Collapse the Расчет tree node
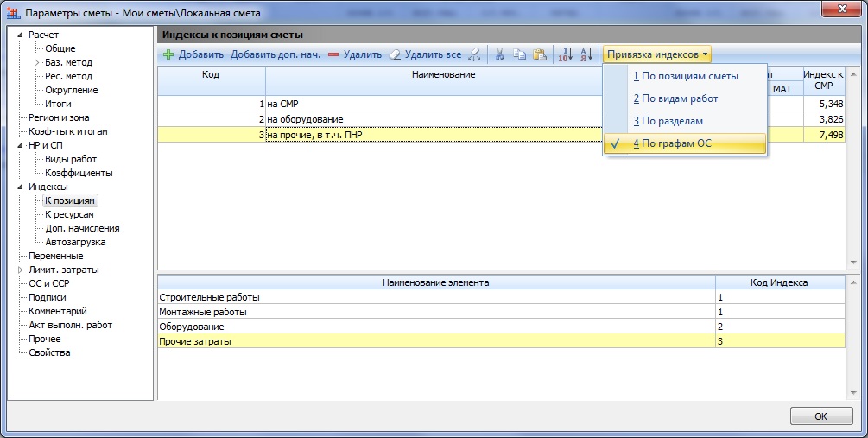The image size is (868, 438). click(20, 35)
